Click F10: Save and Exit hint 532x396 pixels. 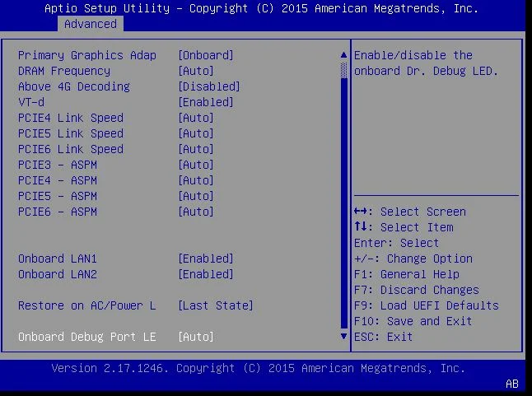point(413,321)
